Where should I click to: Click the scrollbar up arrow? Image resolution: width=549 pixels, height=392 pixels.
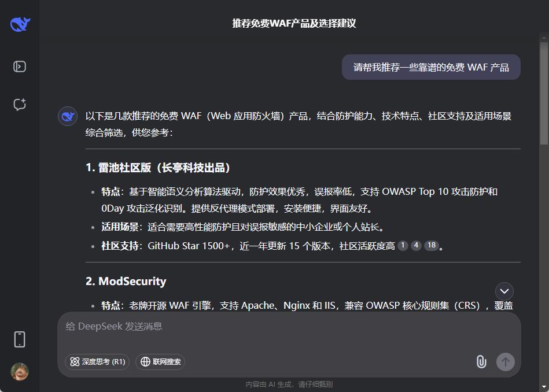tap(544, 38)
